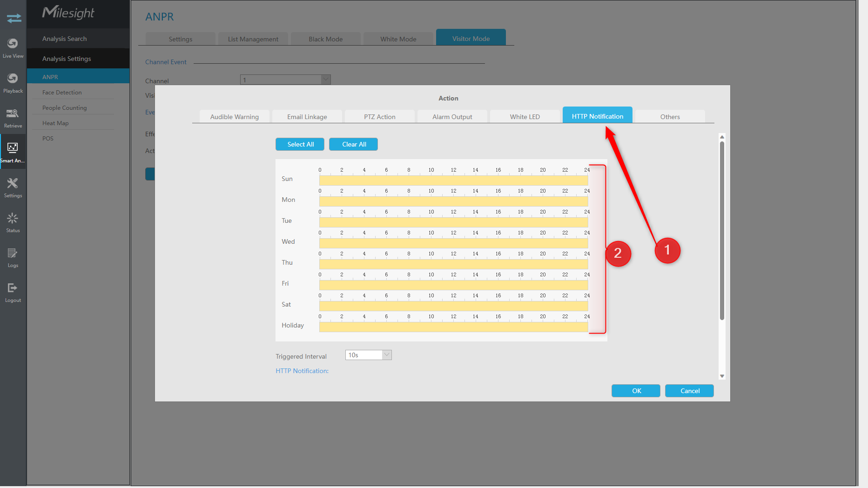Open Analysis Settings menu
The image size is (868, 488).
click(x=78, y=59)
